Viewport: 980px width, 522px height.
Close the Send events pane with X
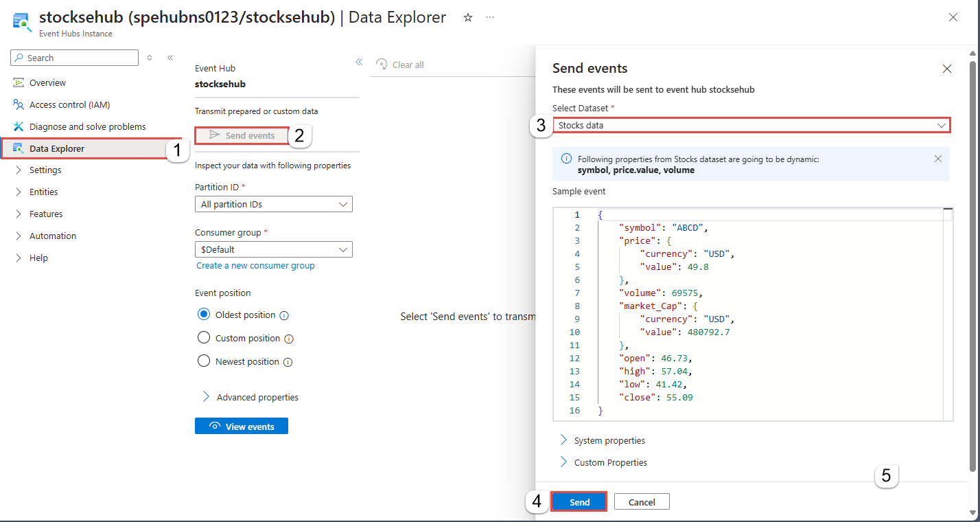click(947, 69)
